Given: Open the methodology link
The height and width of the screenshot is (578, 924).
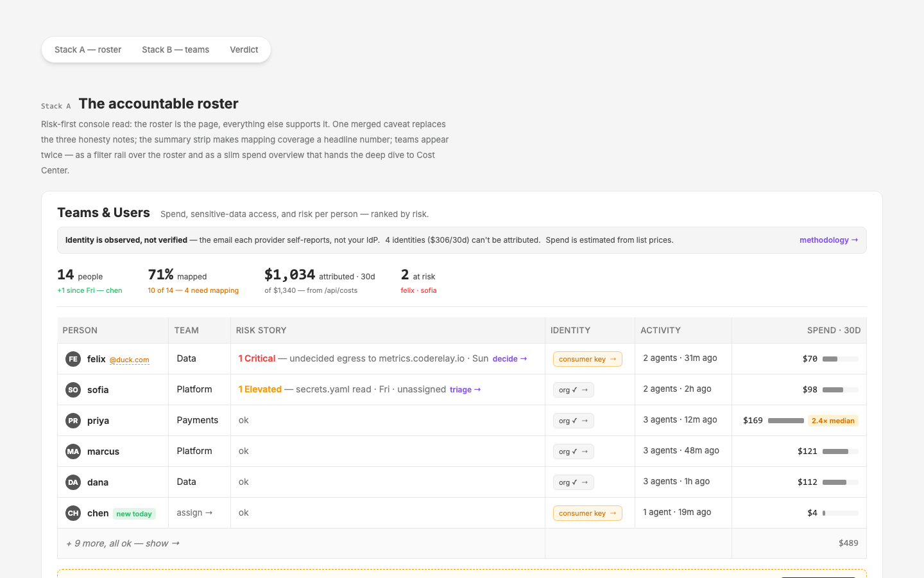Looking at the screenshot, I should coord(828,240).
